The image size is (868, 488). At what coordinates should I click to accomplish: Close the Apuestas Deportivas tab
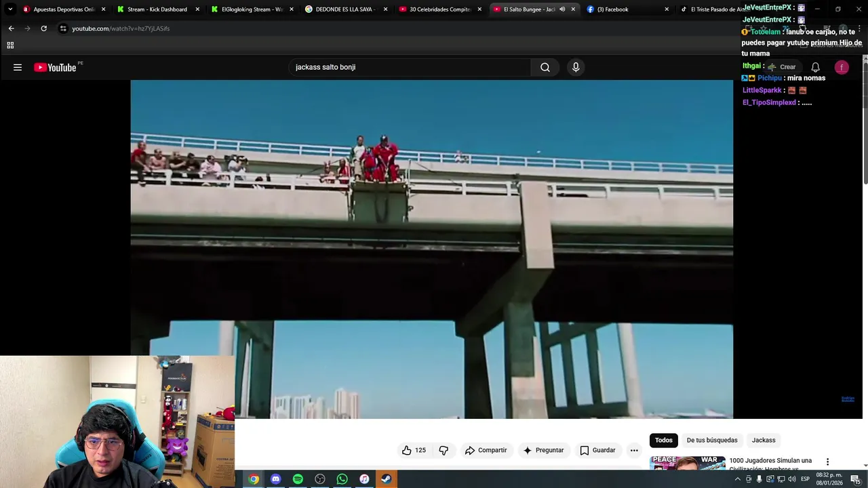[104, 9]
